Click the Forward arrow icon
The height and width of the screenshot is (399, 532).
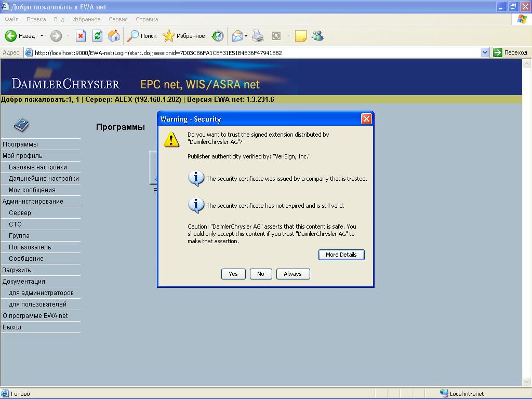[56, 36]
